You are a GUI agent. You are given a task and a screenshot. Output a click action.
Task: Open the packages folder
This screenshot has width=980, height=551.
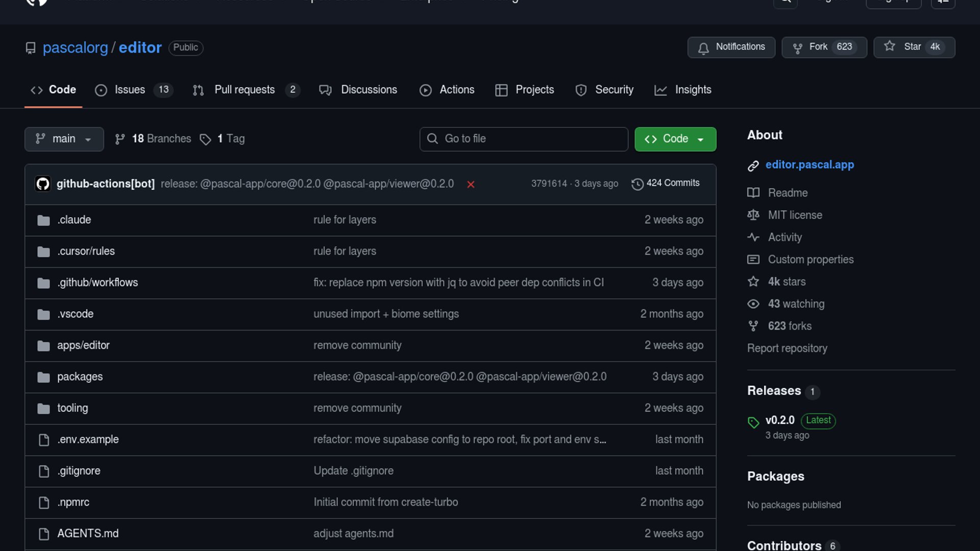[80, 377]
